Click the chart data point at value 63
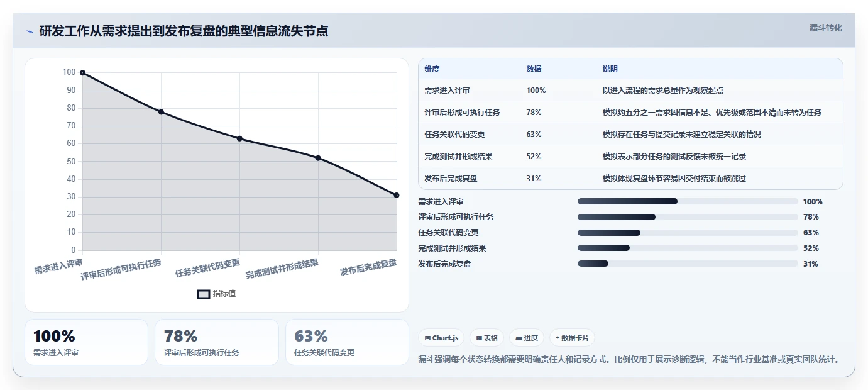868x390 pixels. click(239, 138)
